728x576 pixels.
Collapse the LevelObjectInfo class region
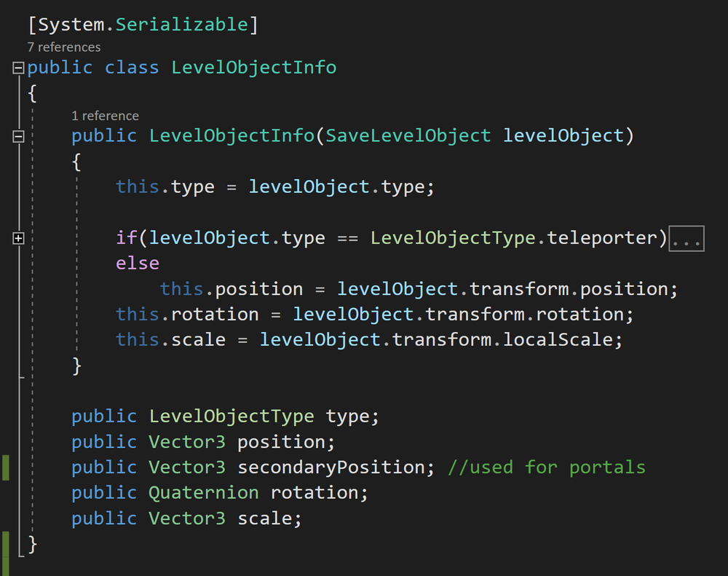[x=17, y=67]
